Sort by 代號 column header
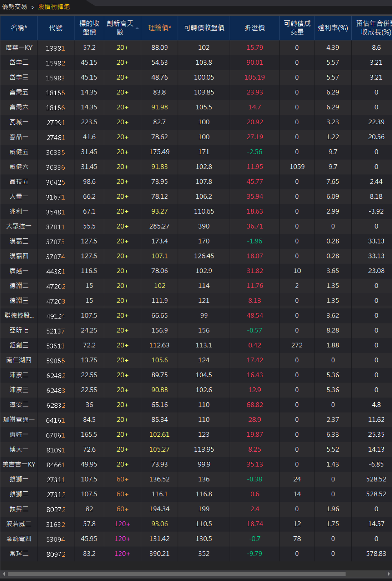This screenshot has height=581, width=392. [56, 27]
